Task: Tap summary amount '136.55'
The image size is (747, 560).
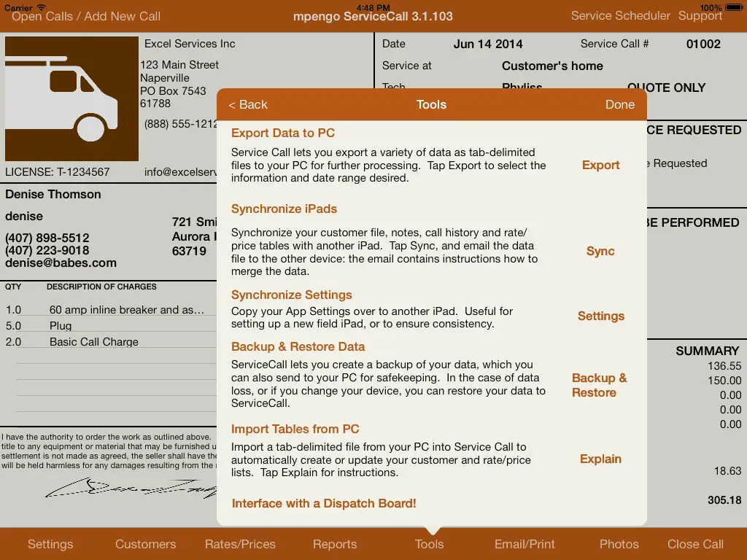Action: (x=724, y=366)
